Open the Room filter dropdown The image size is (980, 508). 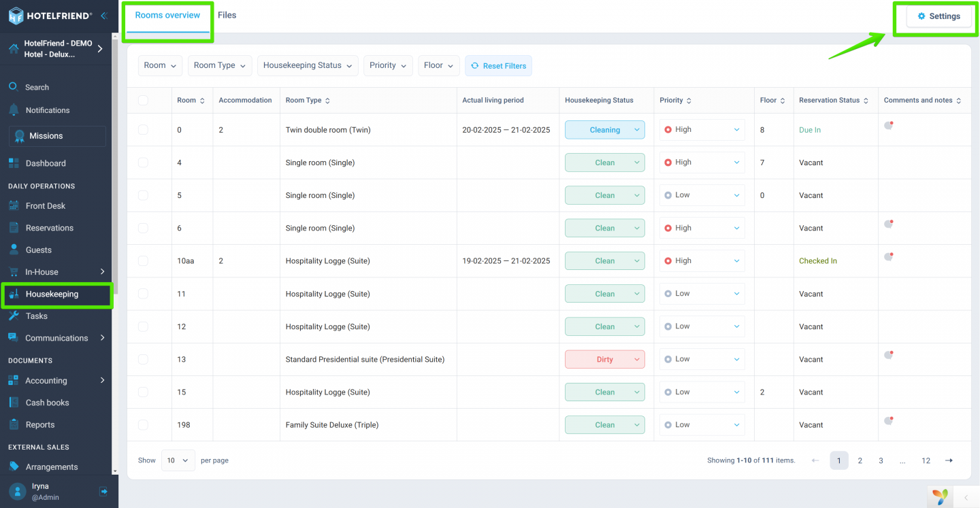pyautogui.click(x=160, y=65)
